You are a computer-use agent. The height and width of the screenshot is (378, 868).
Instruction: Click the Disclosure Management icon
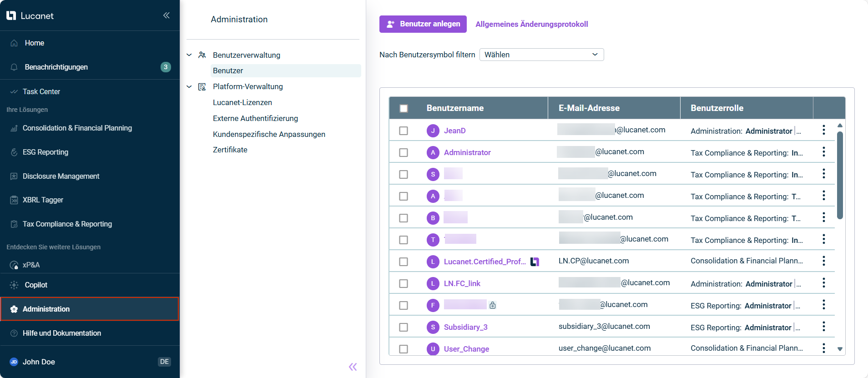14,176
